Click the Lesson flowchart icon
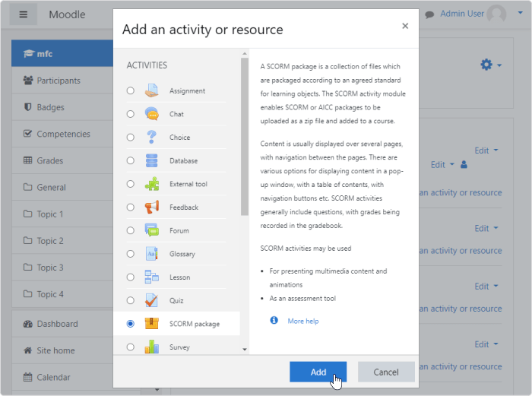Image resolution: width=532 pixels, height=396 pixels. click(151, 277)
